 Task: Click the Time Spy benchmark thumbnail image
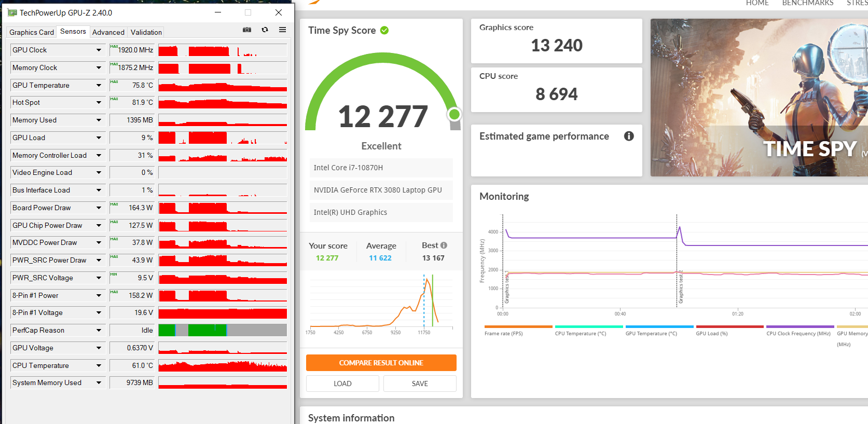point(759,98)
